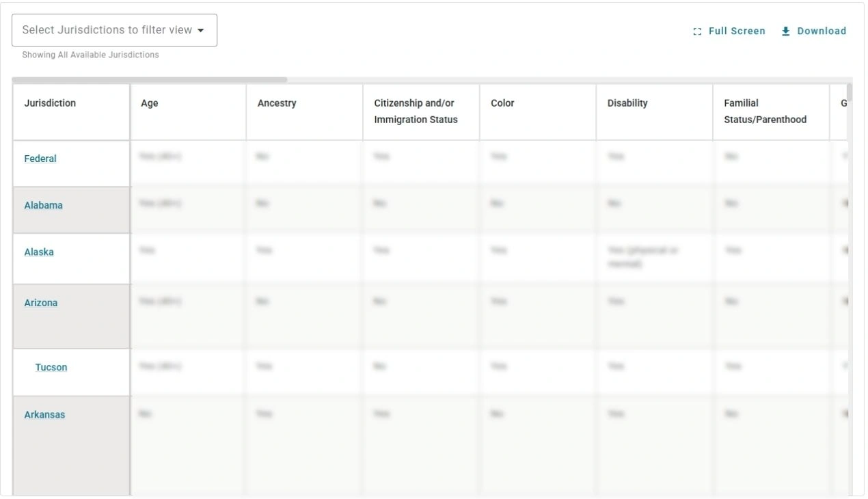Screen dimensions: 868x499
Task: Click the Full Screen expand icon
Action: 697,31
